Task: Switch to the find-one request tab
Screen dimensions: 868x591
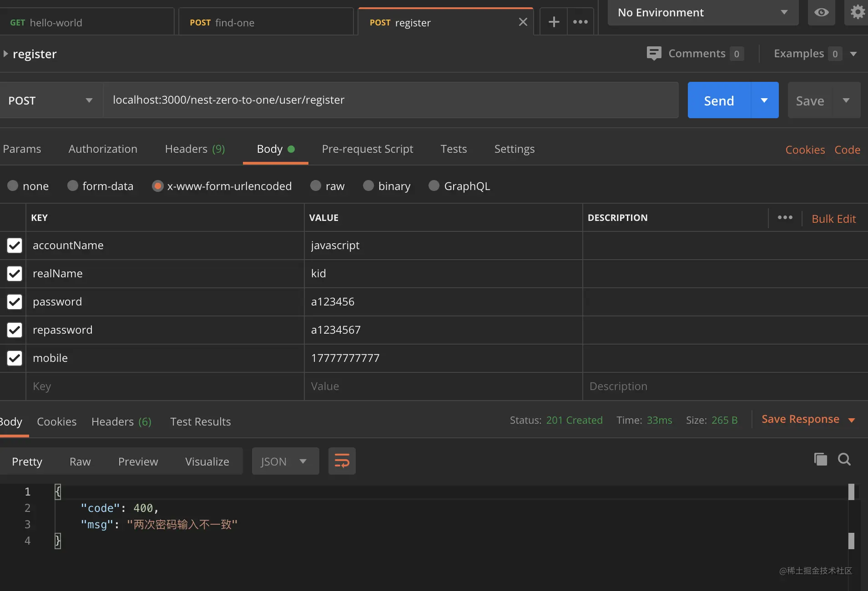Action: [266, 22]
